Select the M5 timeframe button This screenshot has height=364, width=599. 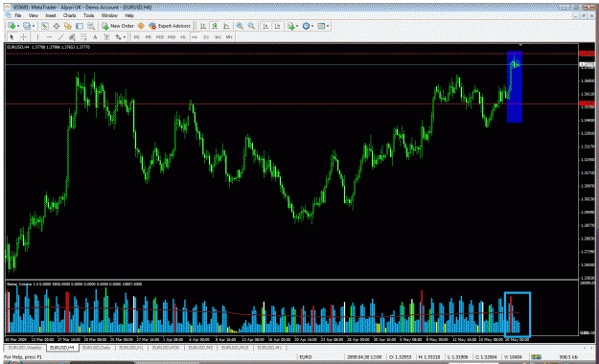point(149,37)
